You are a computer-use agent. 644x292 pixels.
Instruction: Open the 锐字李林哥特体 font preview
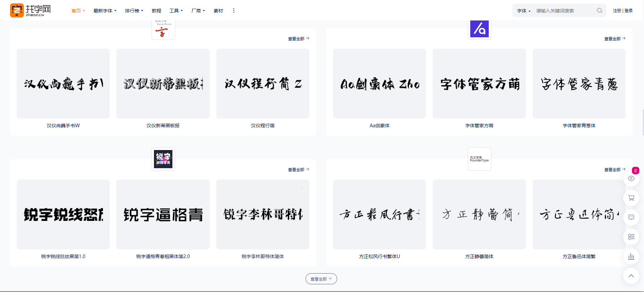tap(263, 214)
